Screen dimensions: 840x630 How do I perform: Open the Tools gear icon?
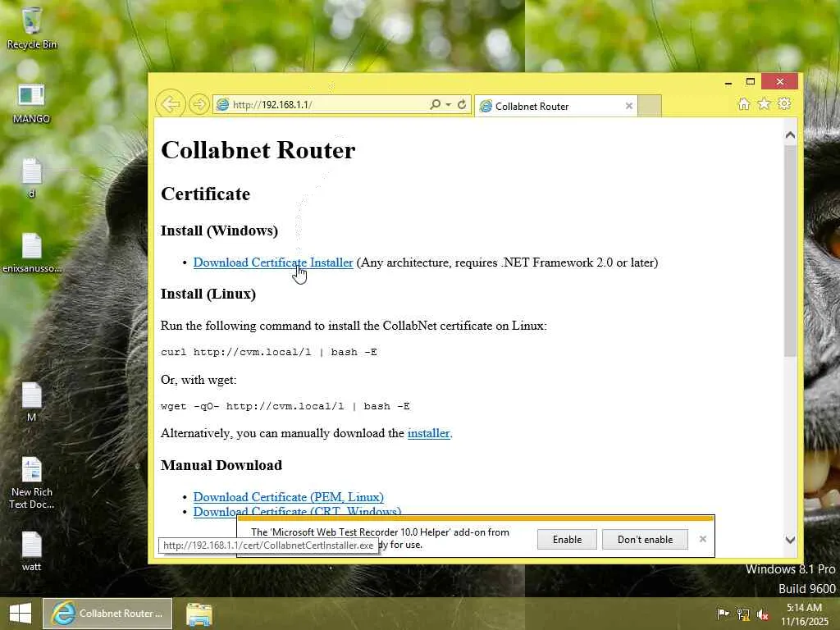click(x=784, y=103)
